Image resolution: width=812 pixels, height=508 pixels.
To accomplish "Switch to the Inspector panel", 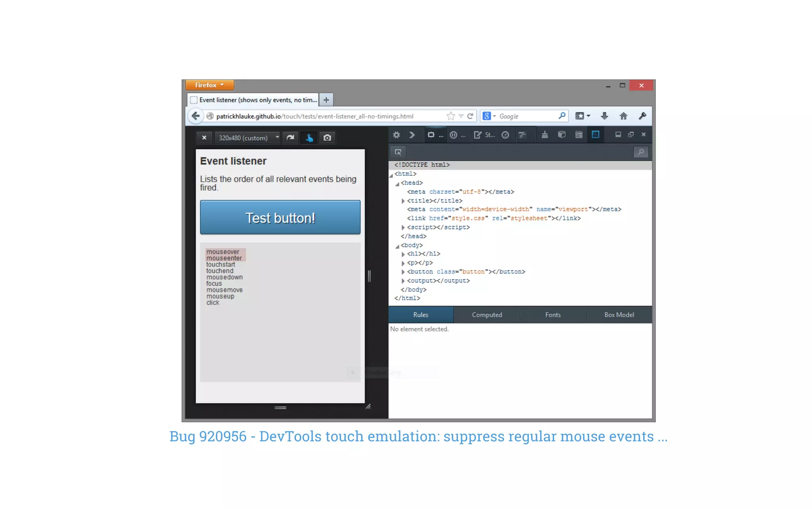I will point(435,135).
